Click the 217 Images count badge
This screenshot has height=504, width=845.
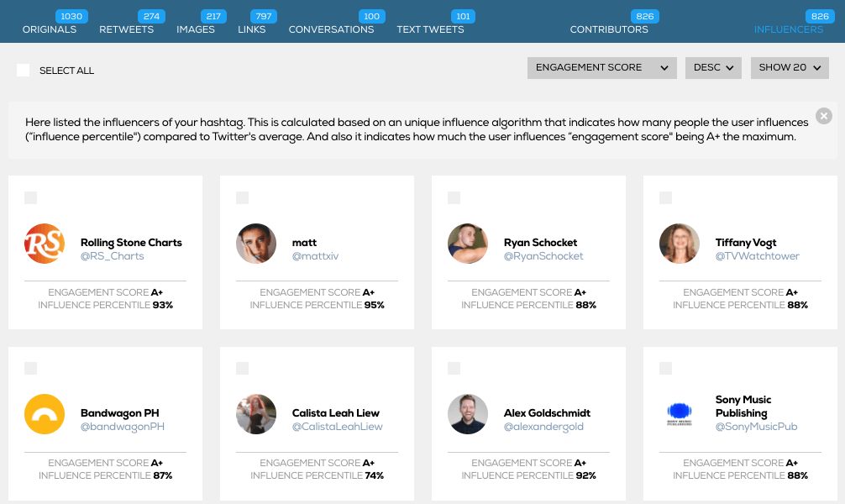pos(213,16)
